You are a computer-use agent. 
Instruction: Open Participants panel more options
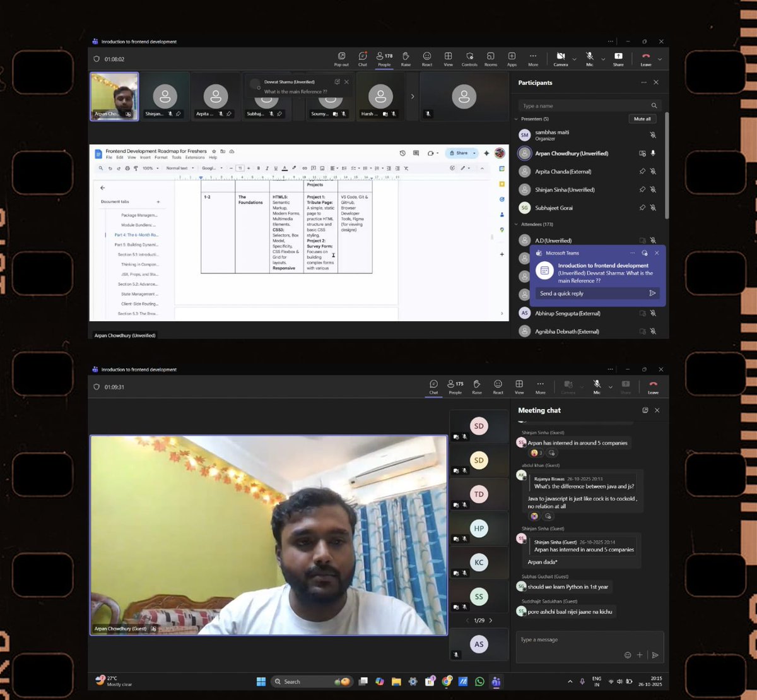(643, 83)
